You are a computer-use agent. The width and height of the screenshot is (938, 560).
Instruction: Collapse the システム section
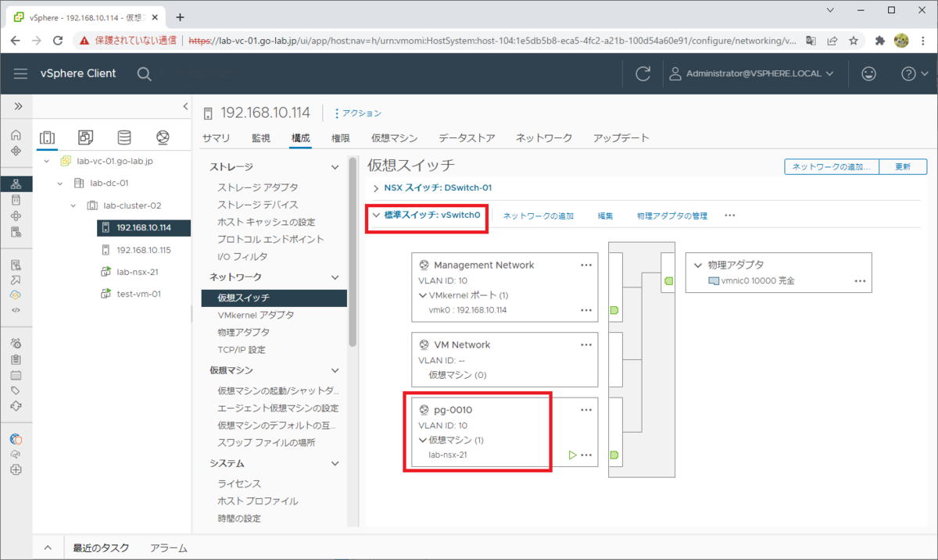[x=335, y=463]
